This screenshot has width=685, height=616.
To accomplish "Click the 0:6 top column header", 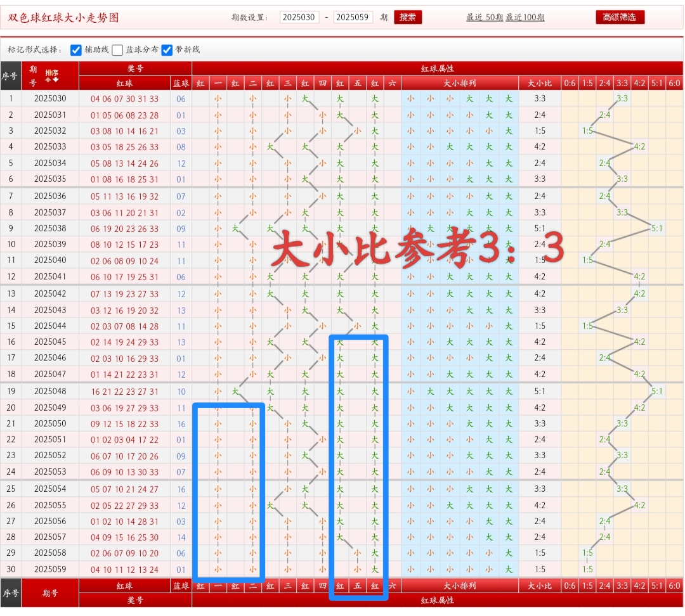I will tap(570, 84).
